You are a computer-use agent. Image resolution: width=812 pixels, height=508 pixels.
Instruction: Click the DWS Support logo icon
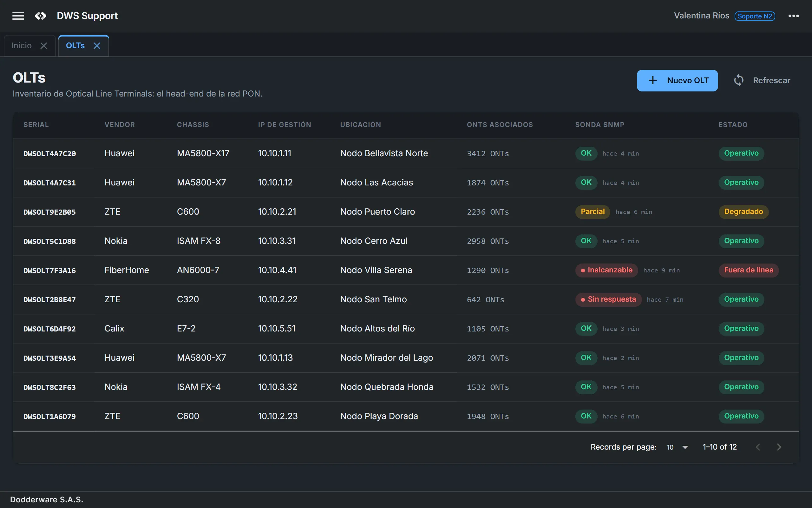41,16
